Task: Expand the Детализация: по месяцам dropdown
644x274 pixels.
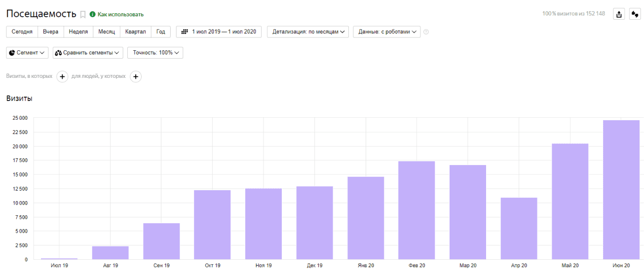Action: pos(308,32)
